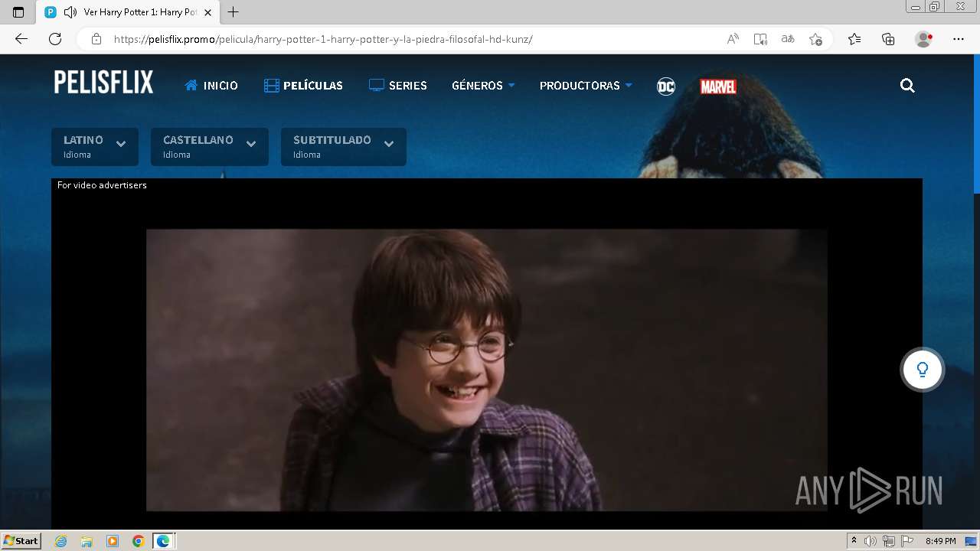Click the 'For video advertisers' link

coord(102,185)
